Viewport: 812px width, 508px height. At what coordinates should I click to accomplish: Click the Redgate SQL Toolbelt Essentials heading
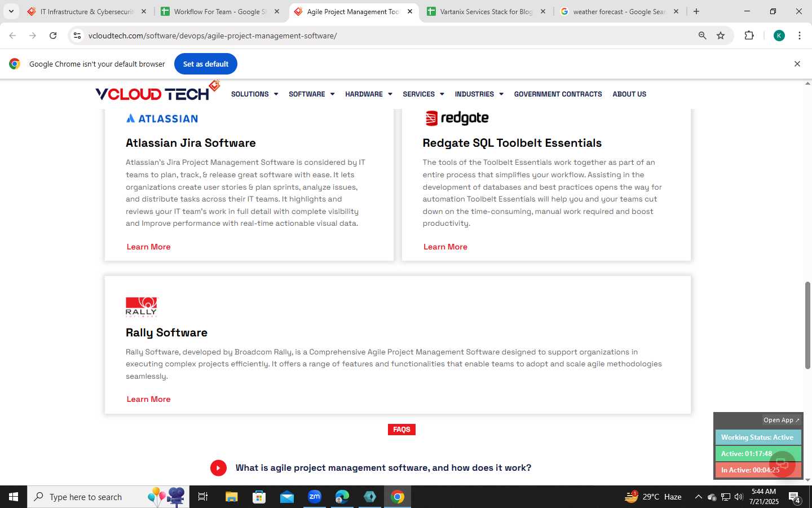coord(512,143)
